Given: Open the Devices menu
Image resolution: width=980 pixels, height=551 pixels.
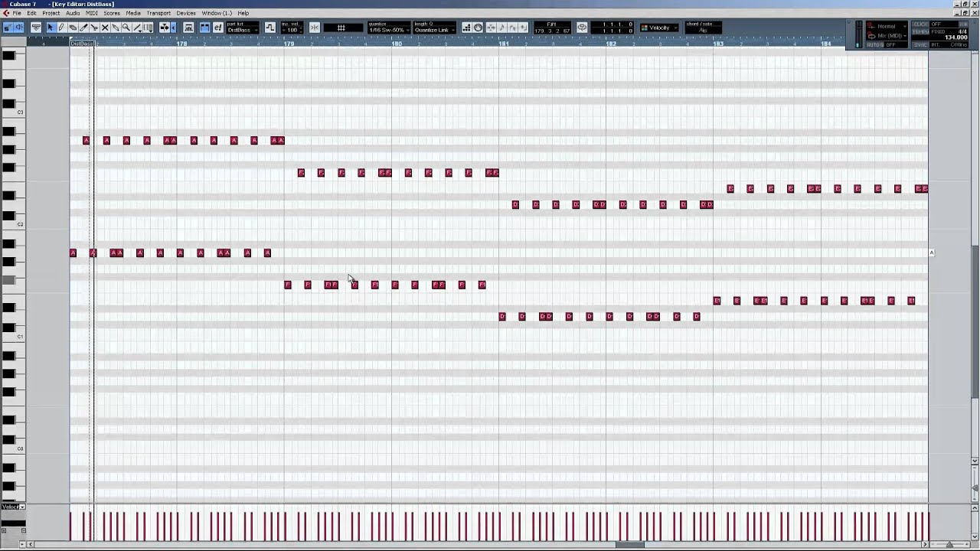Looking at the screenshot, I should (185, 13).
